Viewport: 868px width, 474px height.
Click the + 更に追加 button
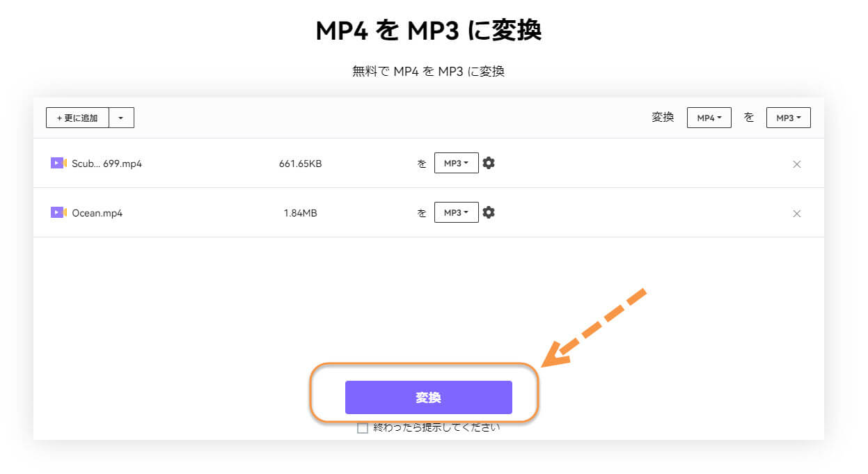[77, 118]
